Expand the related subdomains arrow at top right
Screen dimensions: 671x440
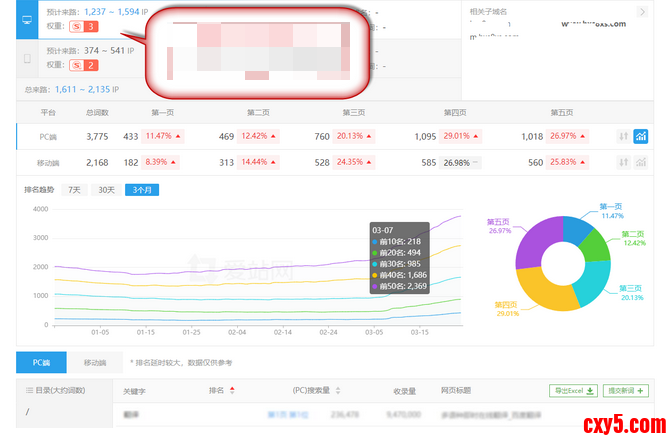[x=641, y=12]
